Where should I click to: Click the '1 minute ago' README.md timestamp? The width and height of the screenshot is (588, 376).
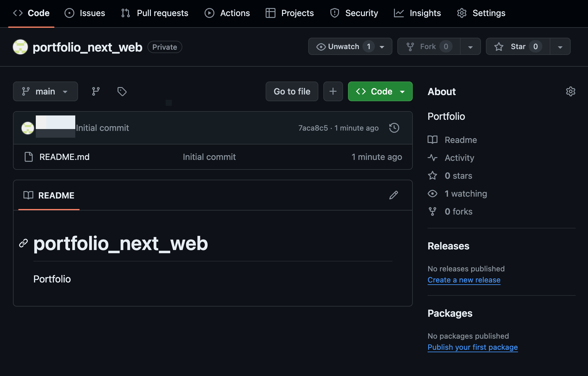(377, 157)
